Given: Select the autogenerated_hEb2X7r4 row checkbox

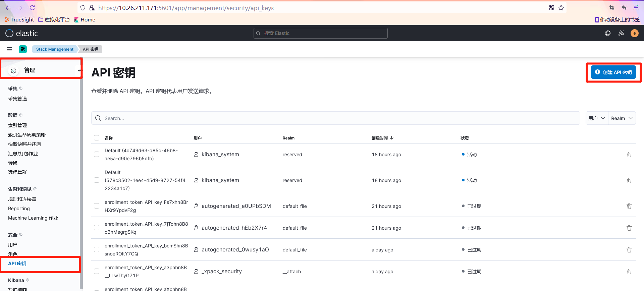Looking at the screenshot, I should (x=97, y=228).
